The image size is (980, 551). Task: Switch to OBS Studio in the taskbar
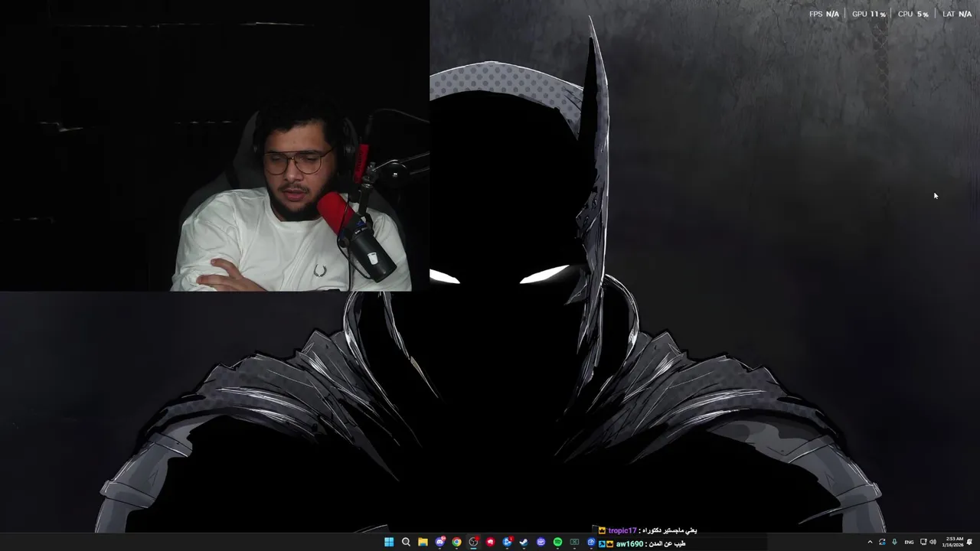pyautogui.click(x=473, y=542)
